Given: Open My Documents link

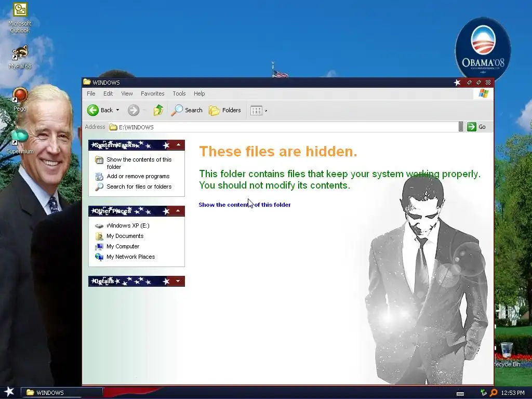Looking at the screenshot, I should (125, 236).
